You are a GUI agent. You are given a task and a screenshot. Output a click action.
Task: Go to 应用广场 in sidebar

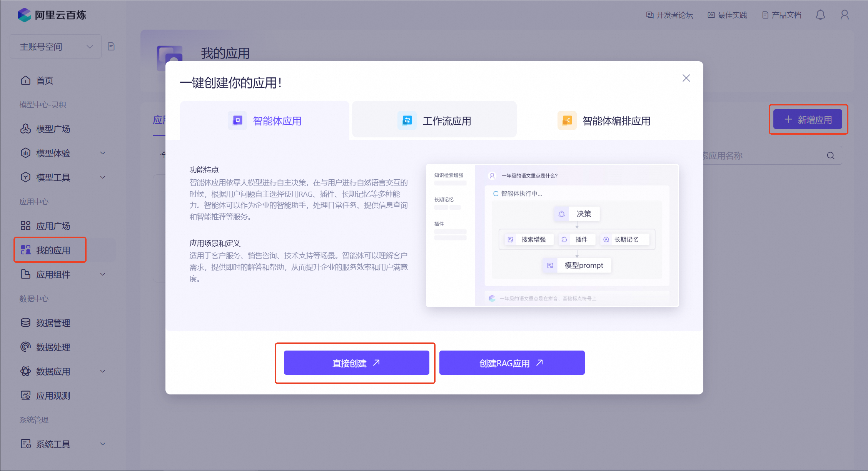[53, 226]
